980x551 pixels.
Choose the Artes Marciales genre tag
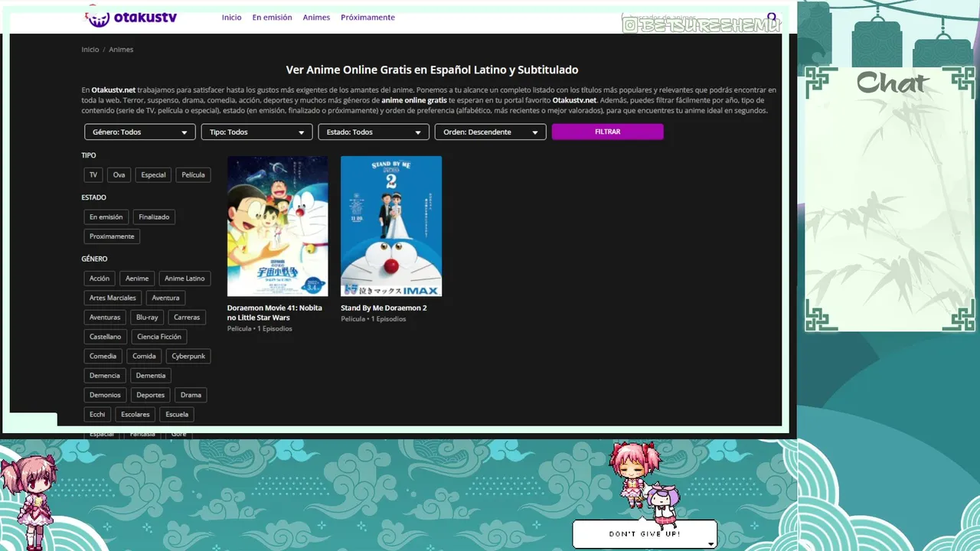[113, 298]
